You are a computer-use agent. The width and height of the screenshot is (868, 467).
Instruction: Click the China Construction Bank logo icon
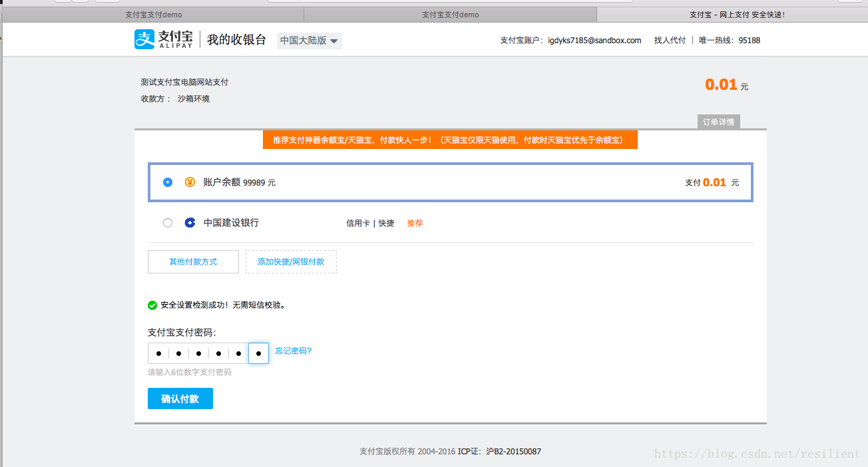(x=190, y=223)
